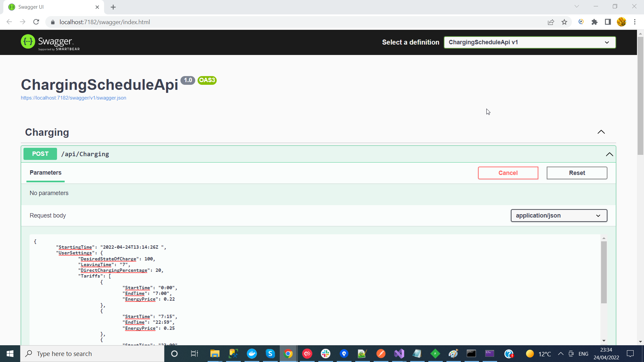Click the request body textarea scrollbar thumb
Viewport: 644px width, 362px height.
point(604,272)
